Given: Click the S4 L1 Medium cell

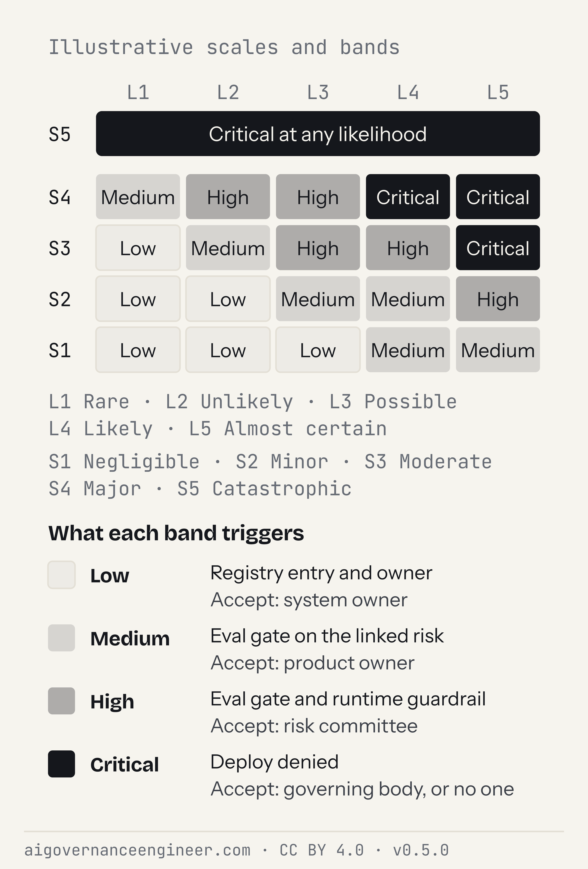Looking at the screenshot, I should point(138,197).
